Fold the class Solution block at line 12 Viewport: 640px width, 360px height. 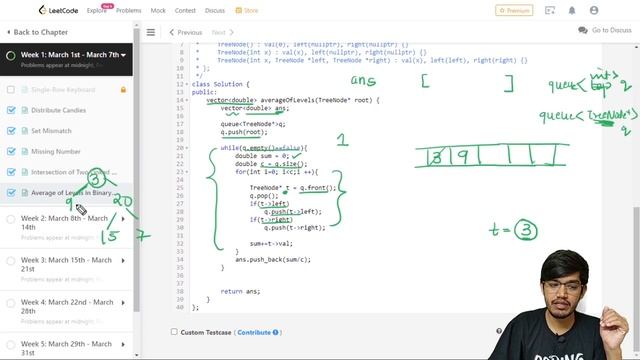[187, 84]
